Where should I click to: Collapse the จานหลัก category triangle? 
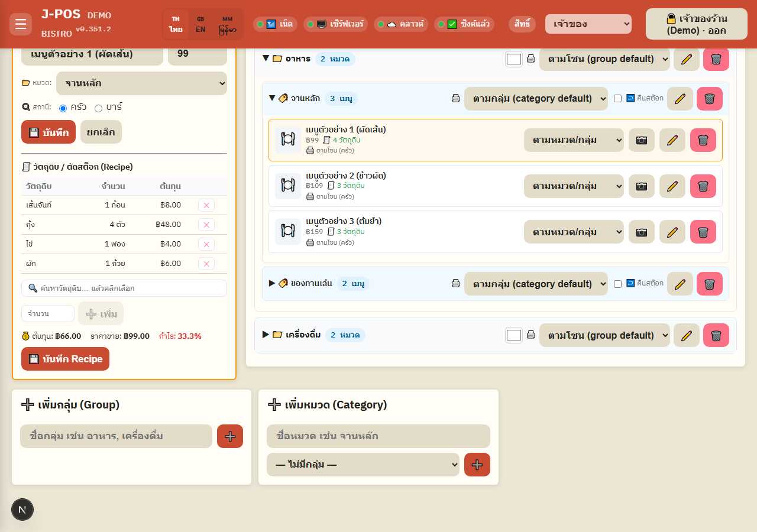(272, 98)
